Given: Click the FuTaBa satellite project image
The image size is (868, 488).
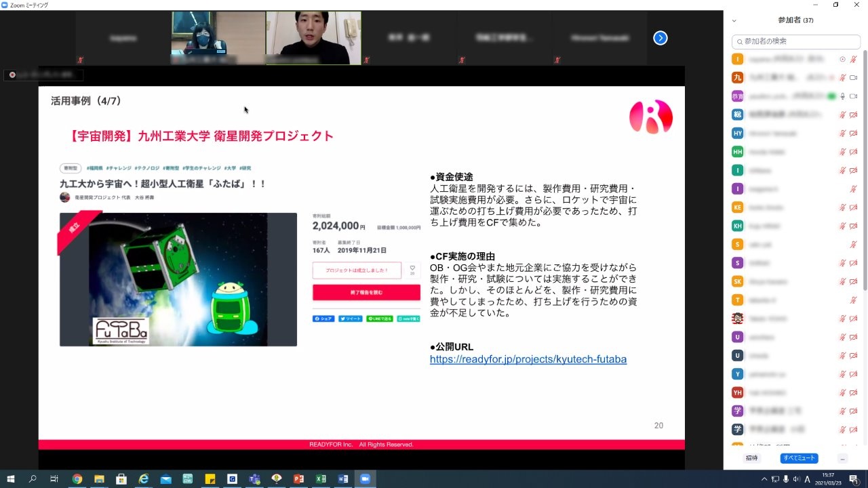Looking at the screenshot, I should tap(178, 279).
